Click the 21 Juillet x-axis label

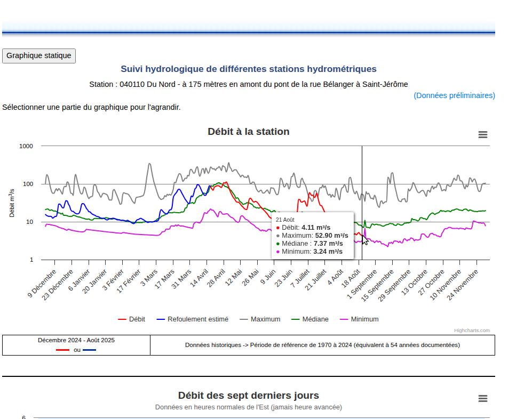coord(316,280)
